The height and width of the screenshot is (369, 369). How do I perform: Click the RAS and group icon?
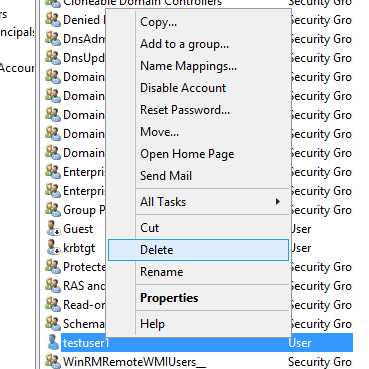click(53, 286)
